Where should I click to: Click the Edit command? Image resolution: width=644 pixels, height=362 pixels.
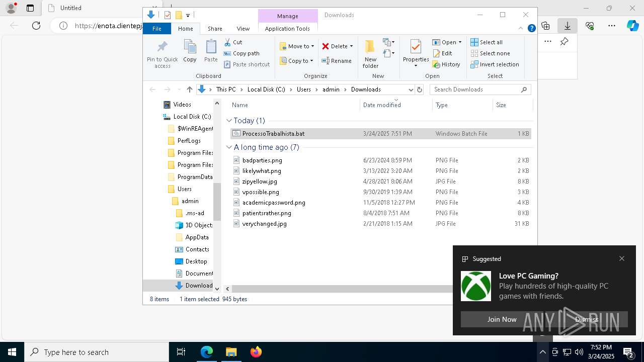(442, 53)
